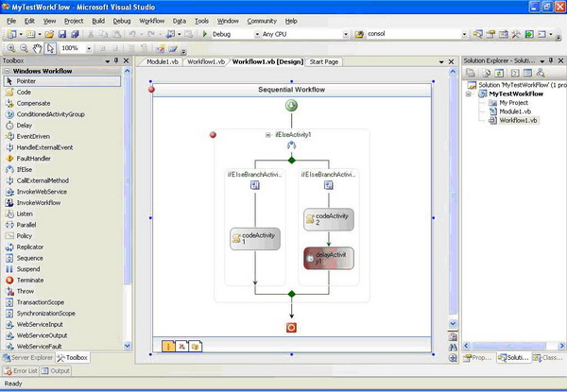Open the Output panel tab
567x392 pixels.
pyautogui.click(x=55, y=371)
